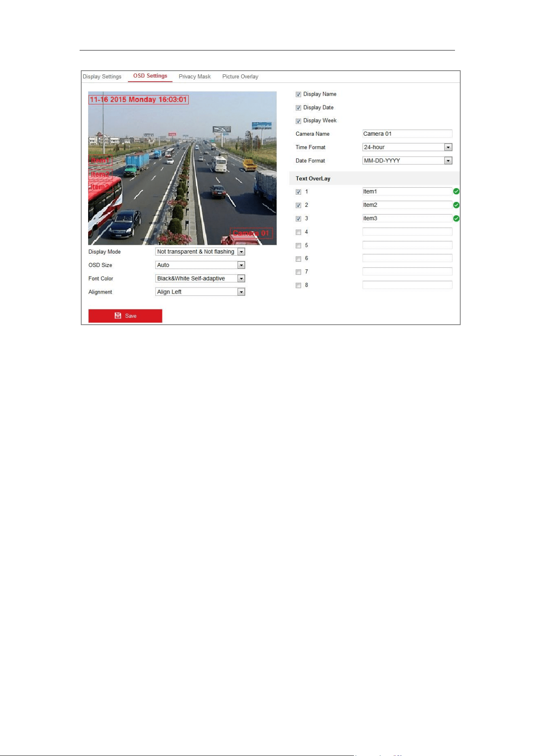Click the green check icon beside Item2
The image size is (535, 756).
tap(456, 205)
